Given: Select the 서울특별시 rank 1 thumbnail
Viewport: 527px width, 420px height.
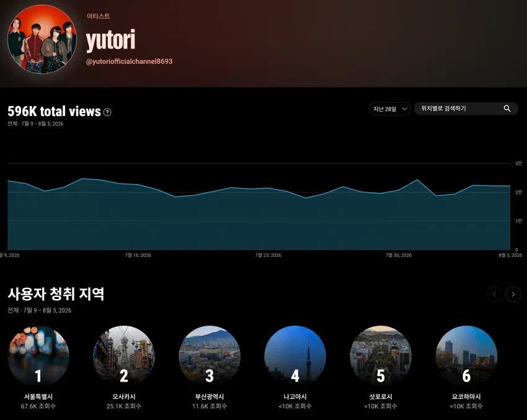Looking at the screenshot, I should (x=38, y=355).
